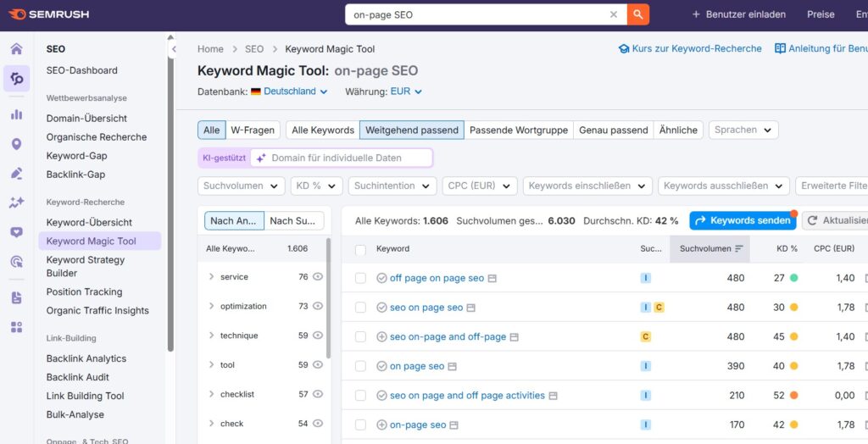This screenshot has width=868, height=444.
Task: Click SERP icon for seo on page and off page activities
Action: coord(553,396)
